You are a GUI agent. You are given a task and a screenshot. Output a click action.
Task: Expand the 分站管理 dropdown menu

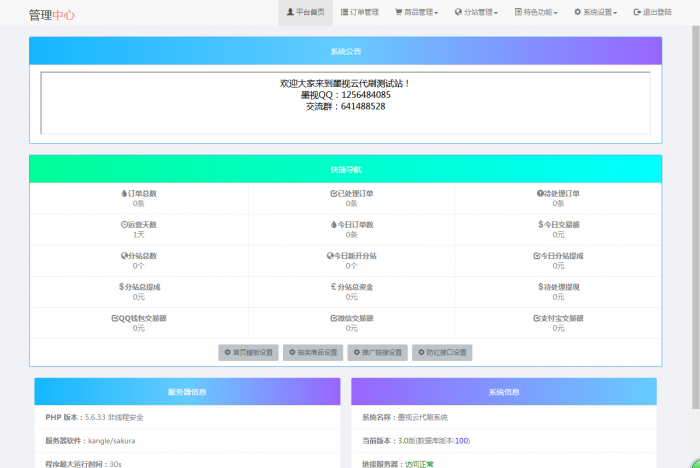[476, 13]
